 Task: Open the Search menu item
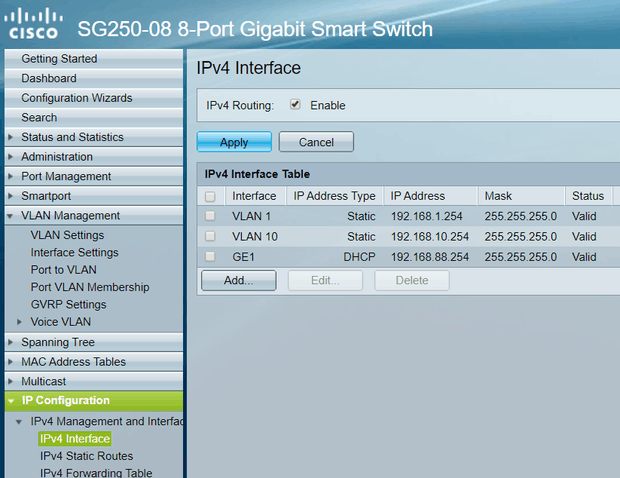tap(93, 117)
